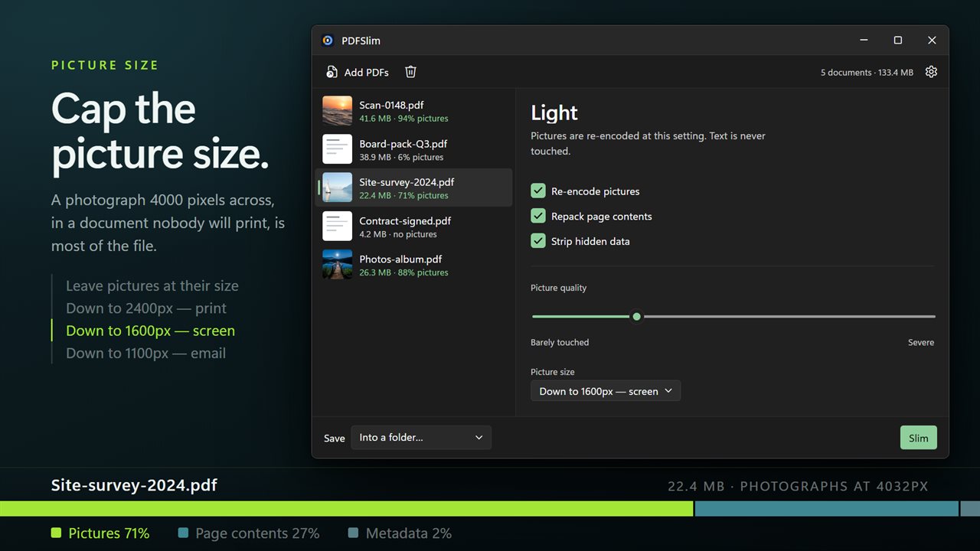Uncheck the Re-encode pictures checkbox
Image resolution: width=980 pixels, height=551 pixels.
(x=538, y=191)
